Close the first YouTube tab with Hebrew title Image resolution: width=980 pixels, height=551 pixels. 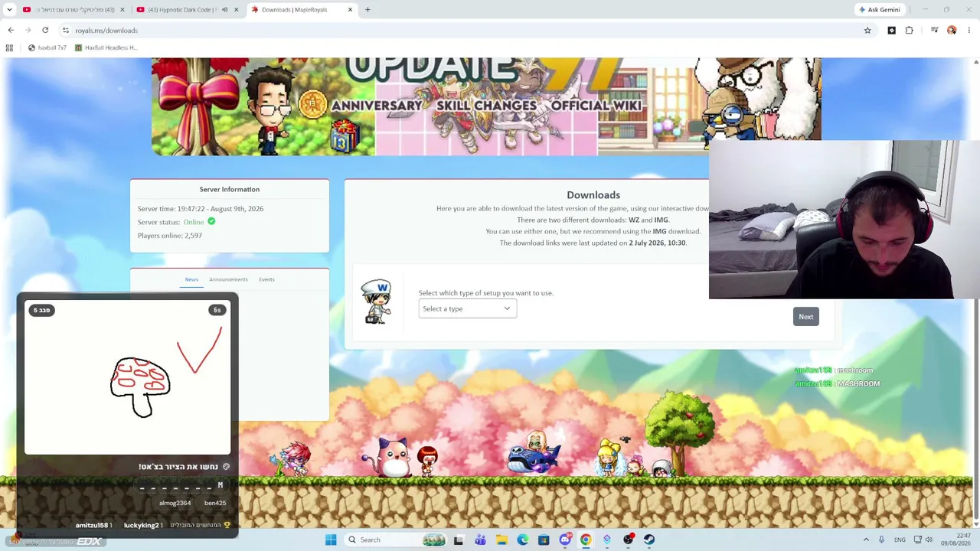pyautogui.click(x=122, y=10)
